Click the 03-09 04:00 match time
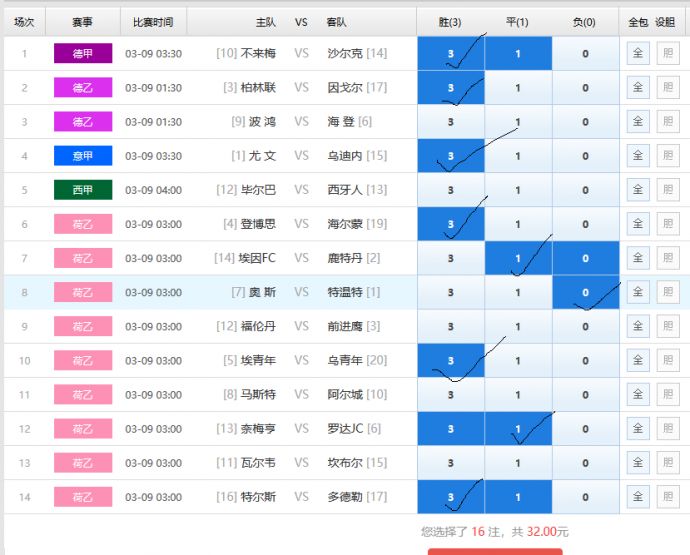 point(153,190)
